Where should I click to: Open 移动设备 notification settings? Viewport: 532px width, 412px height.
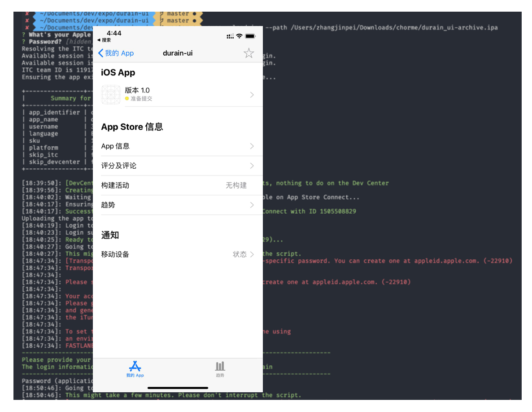point(178,254)
